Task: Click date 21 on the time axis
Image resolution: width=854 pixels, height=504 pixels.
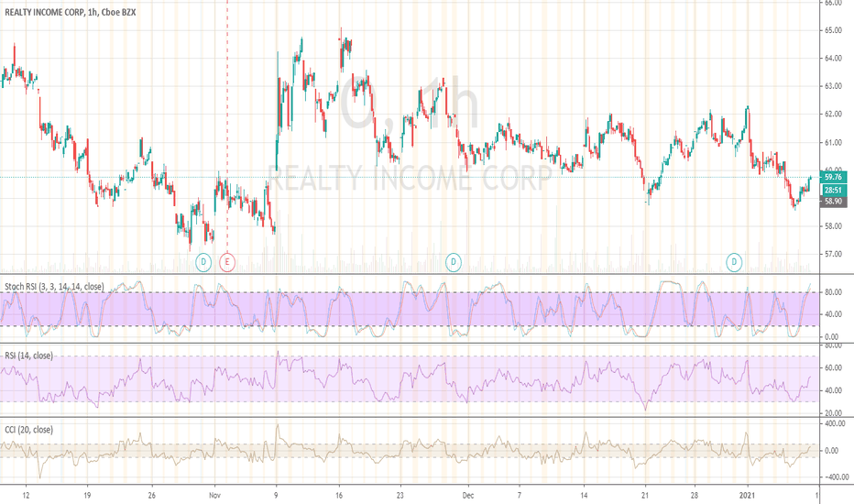Action: tap(645, 495)
